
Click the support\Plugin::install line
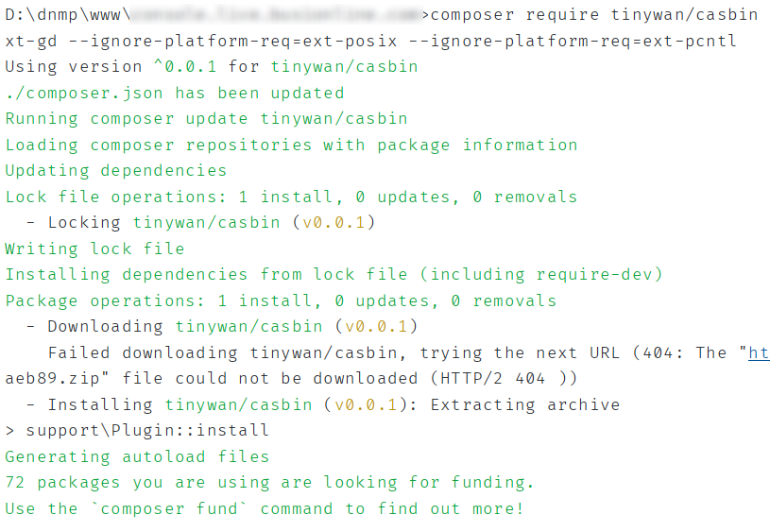point(137,431)
